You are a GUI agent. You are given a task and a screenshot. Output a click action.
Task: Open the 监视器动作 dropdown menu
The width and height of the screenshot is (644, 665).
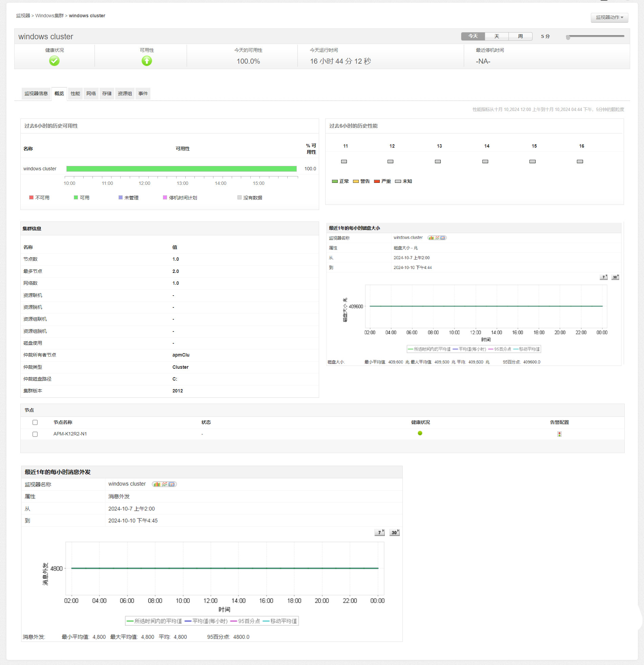click(x=609, y=18)
